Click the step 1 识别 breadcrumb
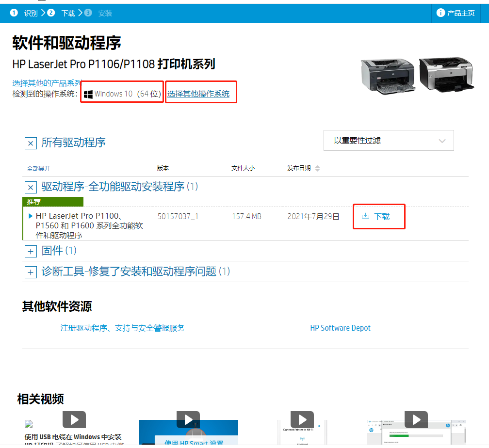Screen dimensions: 489x448 coord(24,13)
